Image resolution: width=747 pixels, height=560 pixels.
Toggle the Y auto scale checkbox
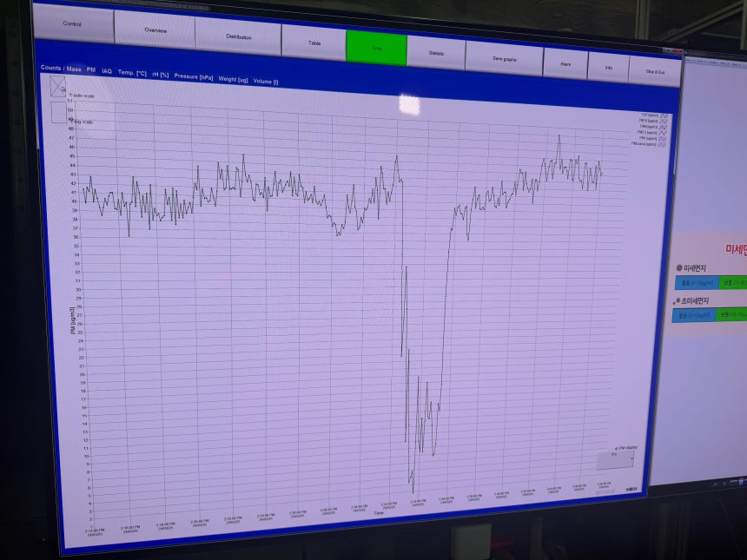[58, 87]
